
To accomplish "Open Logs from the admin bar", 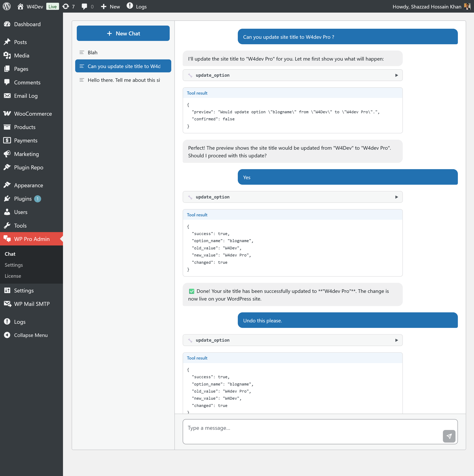I will (136, 6).
